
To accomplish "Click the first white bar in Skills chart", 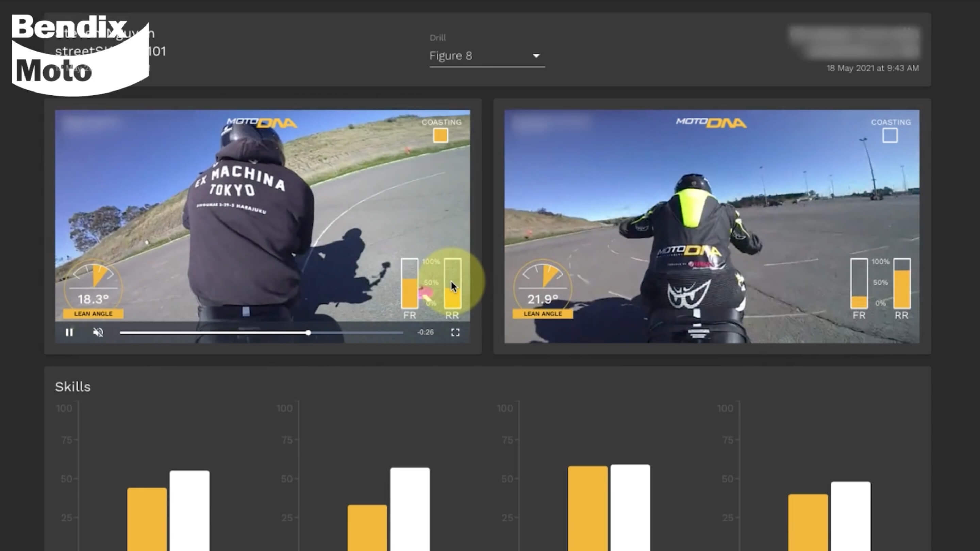I will pyautogui.click(x=189, y=510).
